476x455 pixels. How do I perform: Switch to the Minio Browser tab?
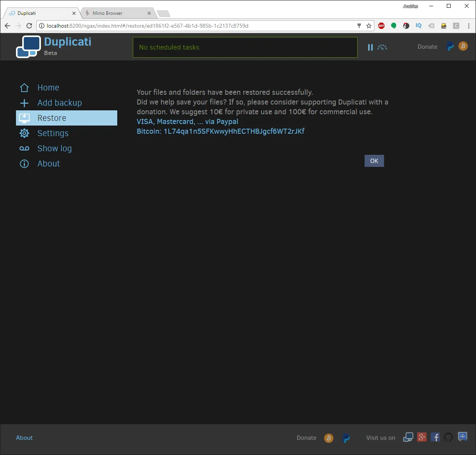pyautogui.click(x=118, y=13)
